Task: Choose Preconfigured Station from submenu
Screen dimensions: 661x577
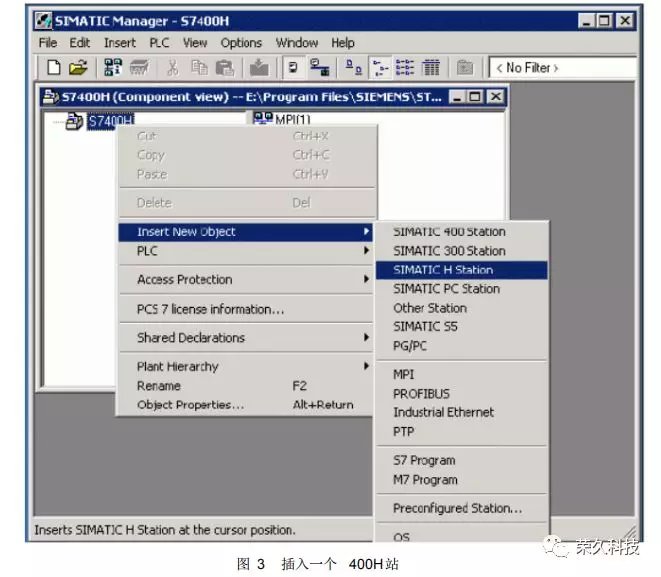Action: 457,508
